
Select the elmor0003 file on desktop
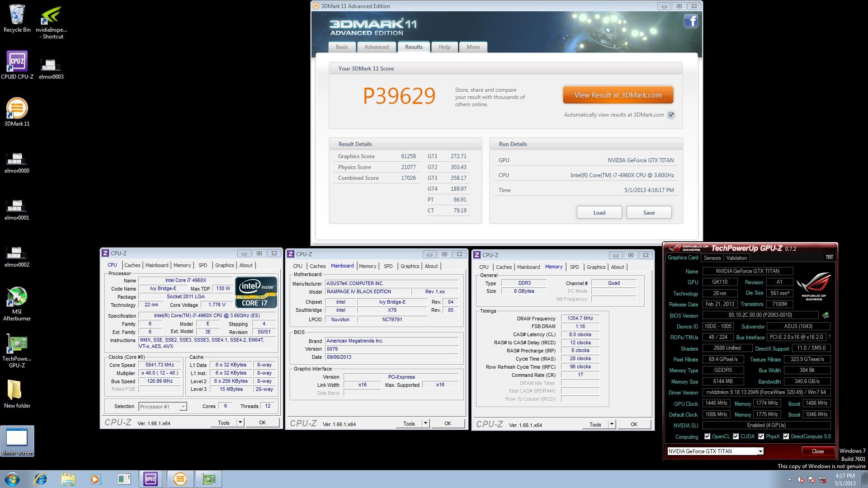click(x=51, y=69)
